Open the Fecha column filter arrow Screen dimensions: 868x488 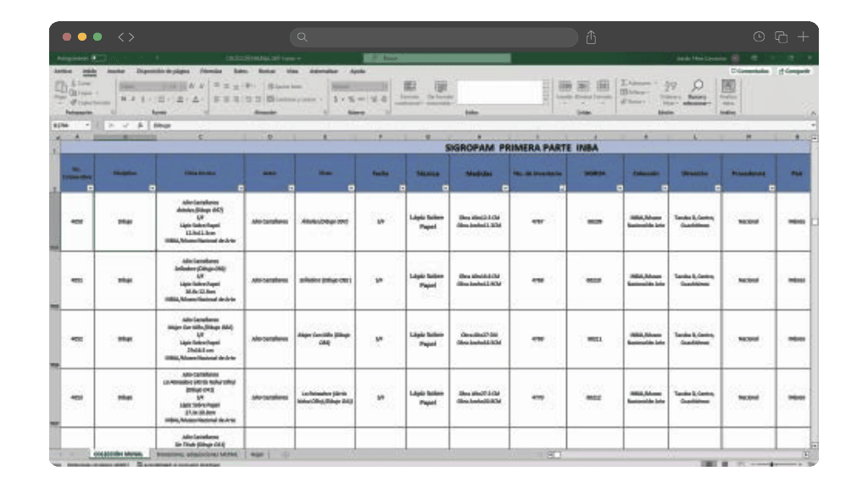coord(403,188)
